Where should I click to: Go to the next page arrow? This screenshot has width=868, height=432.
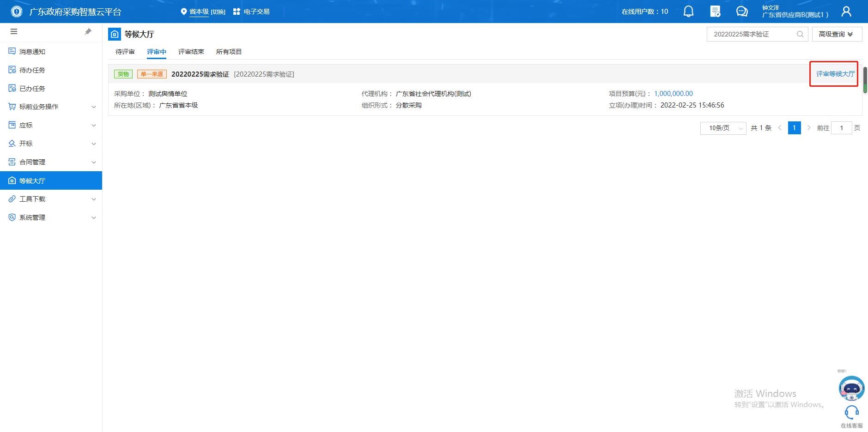[808, 128]
